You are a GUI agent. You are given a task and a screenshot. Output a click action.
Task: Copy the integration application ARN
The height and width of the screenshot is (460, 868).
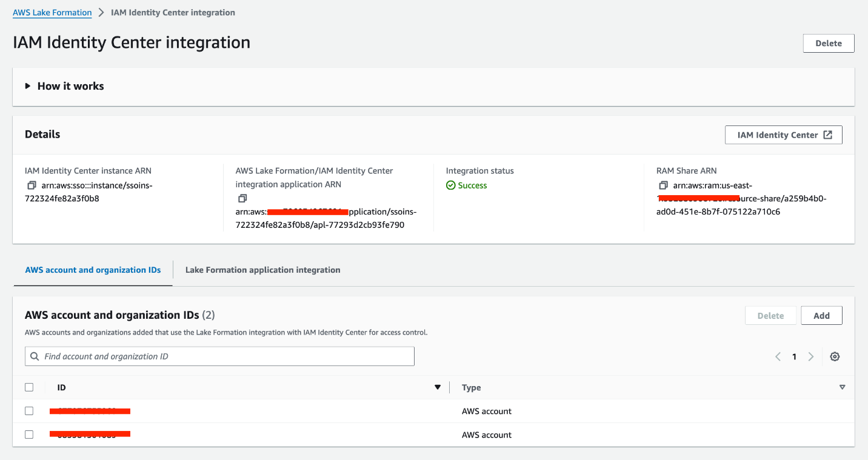pos(242,199)
